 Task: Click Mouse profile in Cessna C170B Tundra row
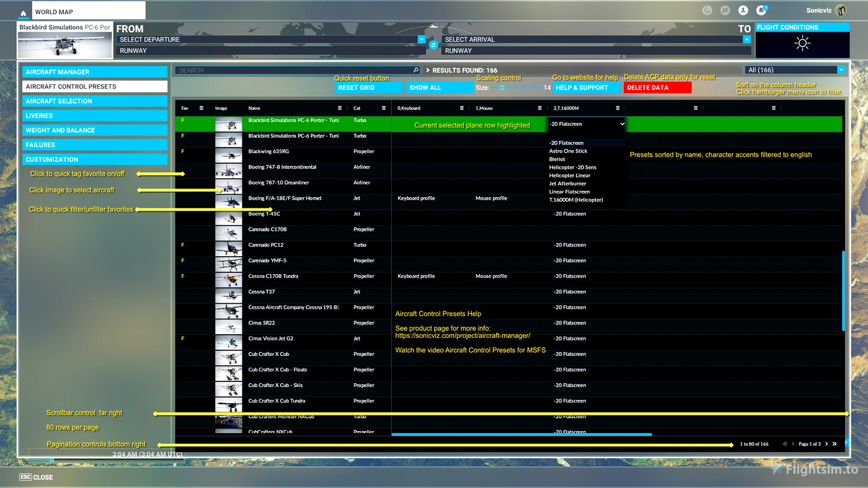click(x=491, y=276)
